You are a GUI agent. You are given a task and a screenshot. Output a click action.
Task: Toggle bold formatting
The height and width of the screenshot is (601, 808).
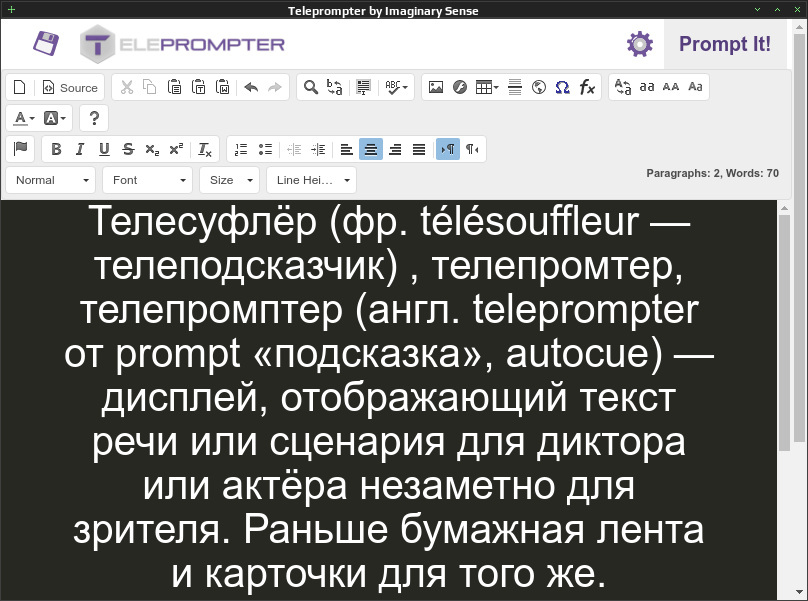coord(56,149)
